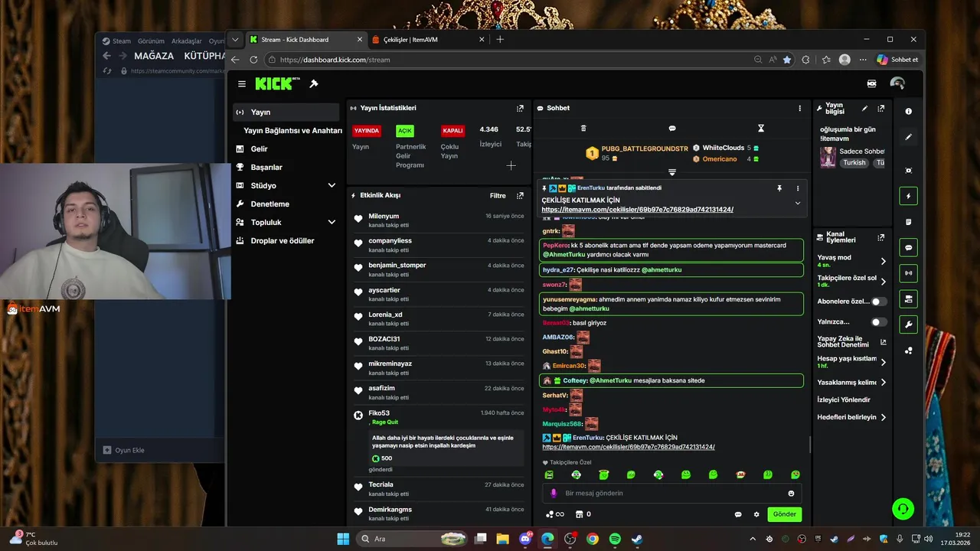Click the shop icon below message box

pyautogui.click(x=580, y=514)
